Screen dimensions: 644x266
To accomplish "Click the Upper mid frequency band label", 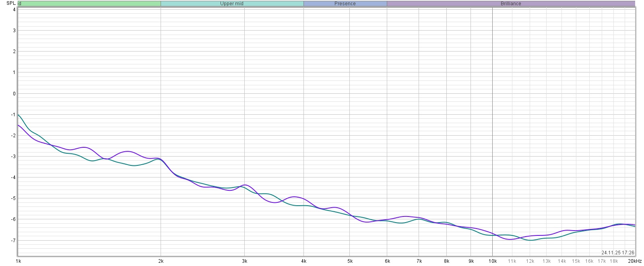I will 232,4.
